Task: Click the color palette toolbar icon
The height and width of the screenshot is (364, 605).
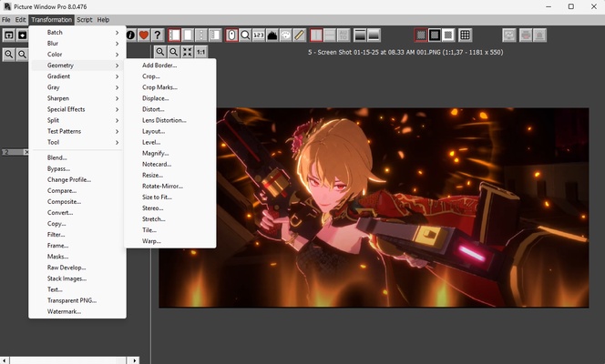Action: (x=285, y=35)
